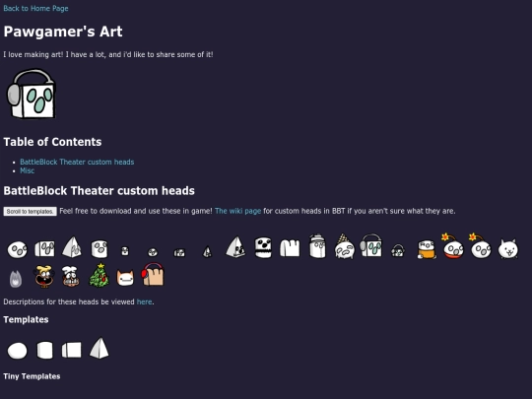532x399 pixels.
Task: Download the blank oval template
Action: click(18, 351)
